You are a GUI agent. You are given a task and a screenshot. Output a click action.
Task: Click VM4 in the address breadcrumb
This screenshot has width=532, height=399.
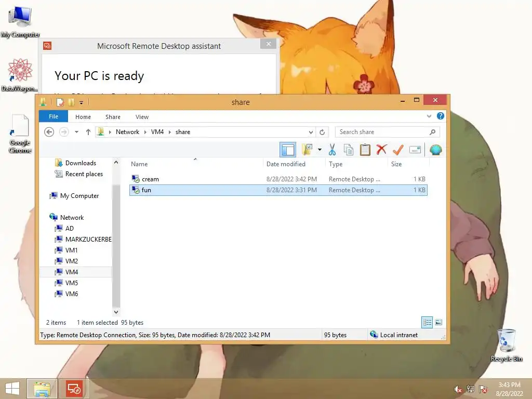click(x=157, y=132)
